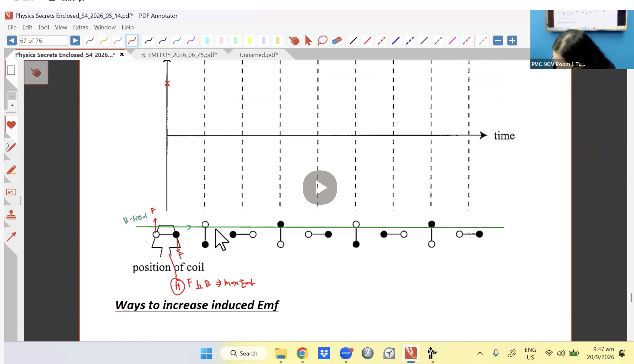
Task: Pick the cyan highlighter marker
Action: coord(207,41)
